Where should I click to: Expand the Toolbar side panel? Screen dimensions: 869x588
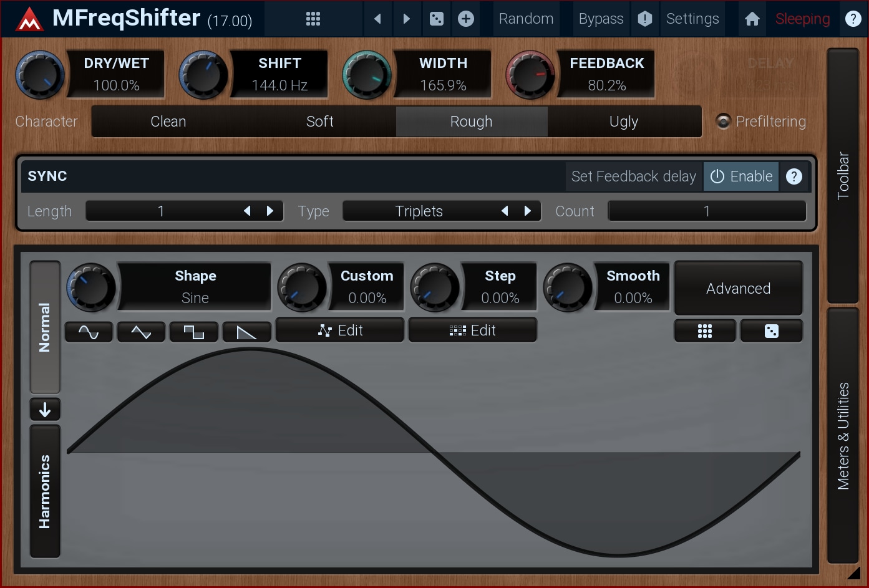click(x=843, y=175)
